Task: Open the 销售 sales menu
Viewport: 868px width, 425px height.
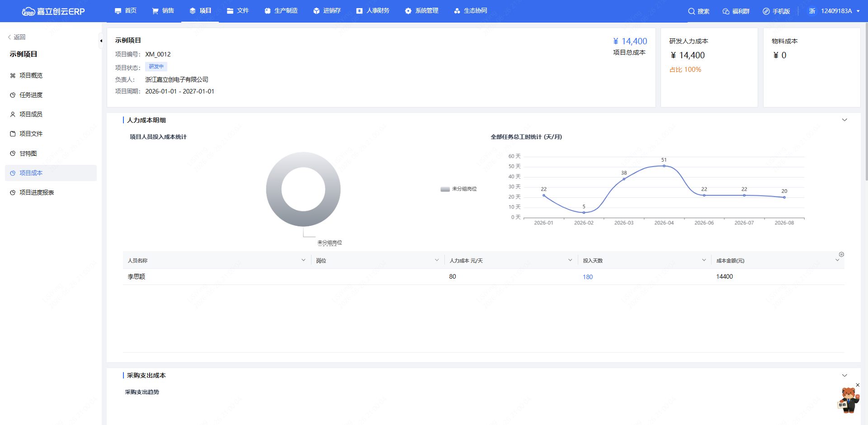Action: [163, 11]
